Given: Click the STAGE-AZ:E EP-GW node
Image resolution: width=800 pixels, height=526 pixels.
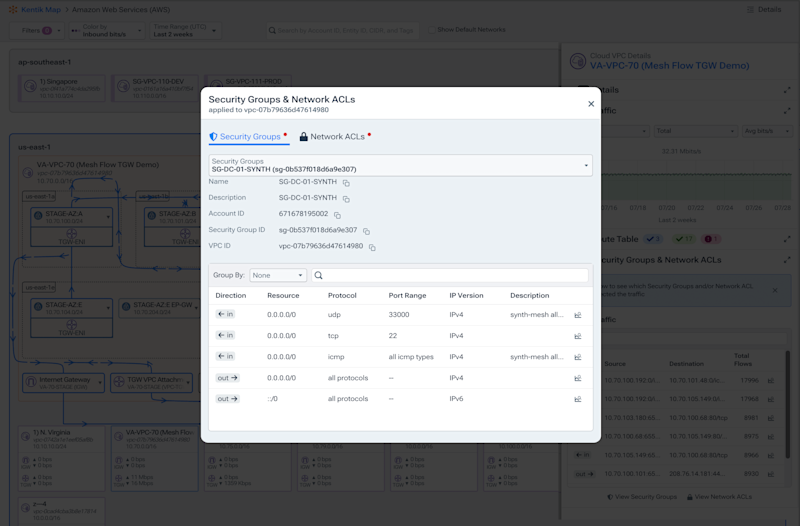Looking at the screenshot, I should 160,308.
